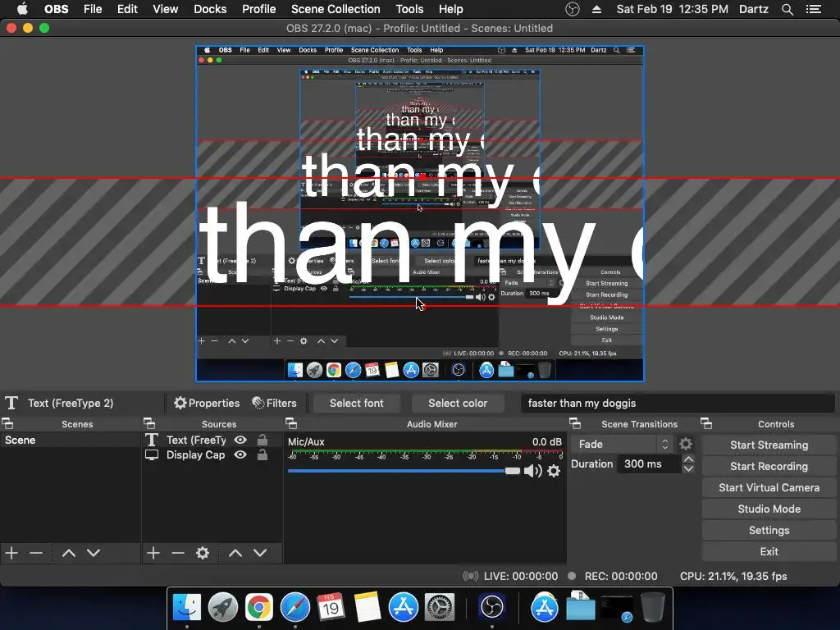
Task: Open Mic/Aux audio settings gear
Action: [554, 471]
